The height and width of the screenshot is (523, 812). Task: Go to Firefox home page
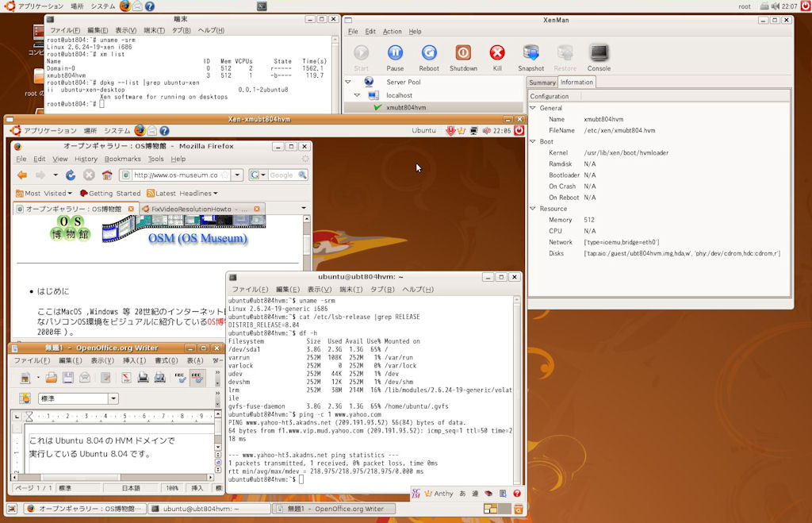[107, 175]
